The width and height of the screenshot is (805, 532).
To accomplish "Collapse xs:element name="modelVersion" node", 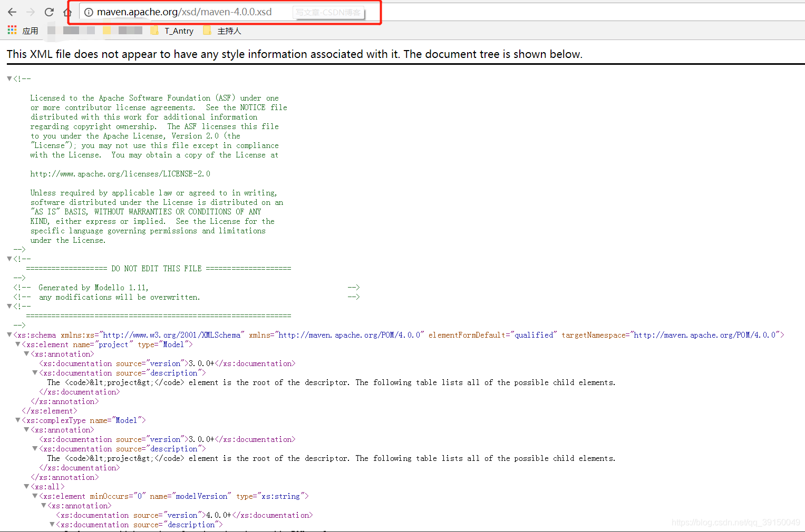I will (35, 496).
